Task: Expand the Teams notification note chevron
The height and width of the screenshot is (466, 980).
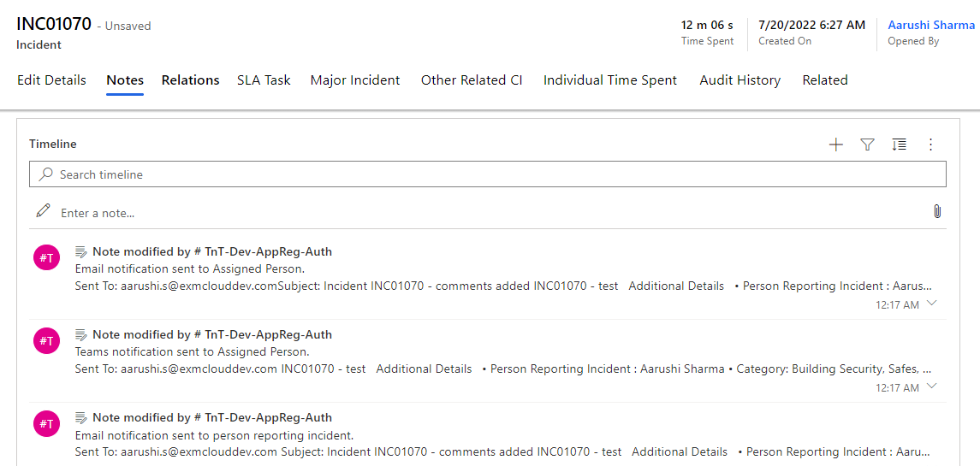Action: tap(932, 386)
